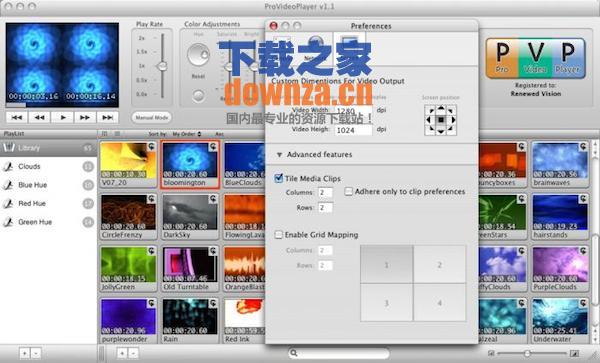Click the thumbnail size slider handle
Image resolution: width=600 pixels, height=363 pixels.
click(x=527, y=353)
